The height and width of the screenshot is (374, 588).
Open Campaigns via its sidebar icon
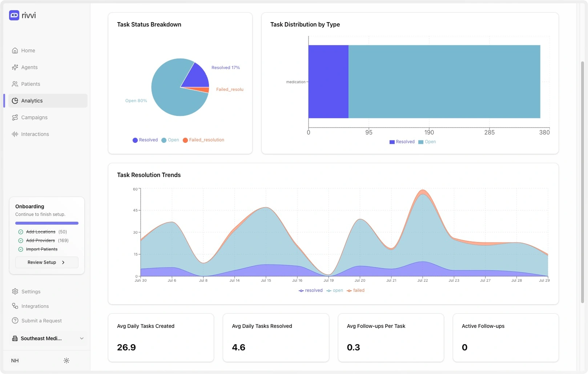click(x=15, y=117)
